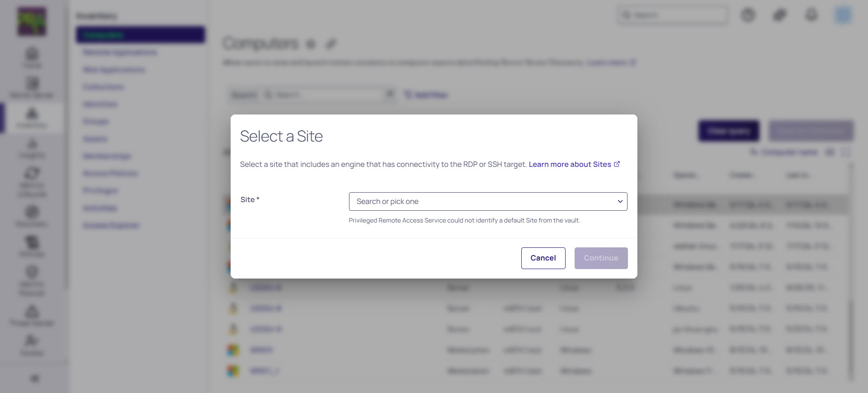Collapse the sidebar with the bottom chevron
Screen dimensions: 868x393
[34, 379]
